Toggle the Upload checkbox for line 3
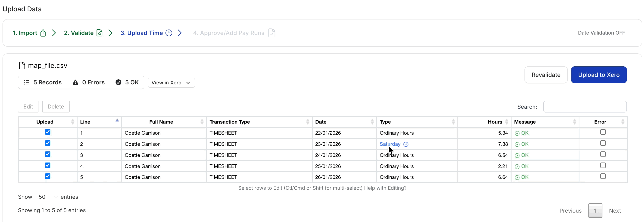The height and width of the screenshot is (222, 644). tap(47, 154)
